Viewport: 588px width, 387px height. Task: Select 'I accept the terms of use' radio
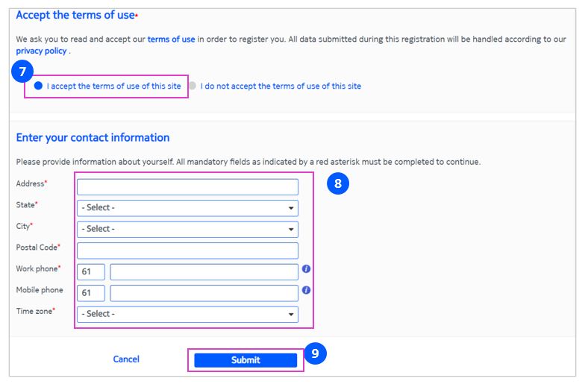coord(39,86)
